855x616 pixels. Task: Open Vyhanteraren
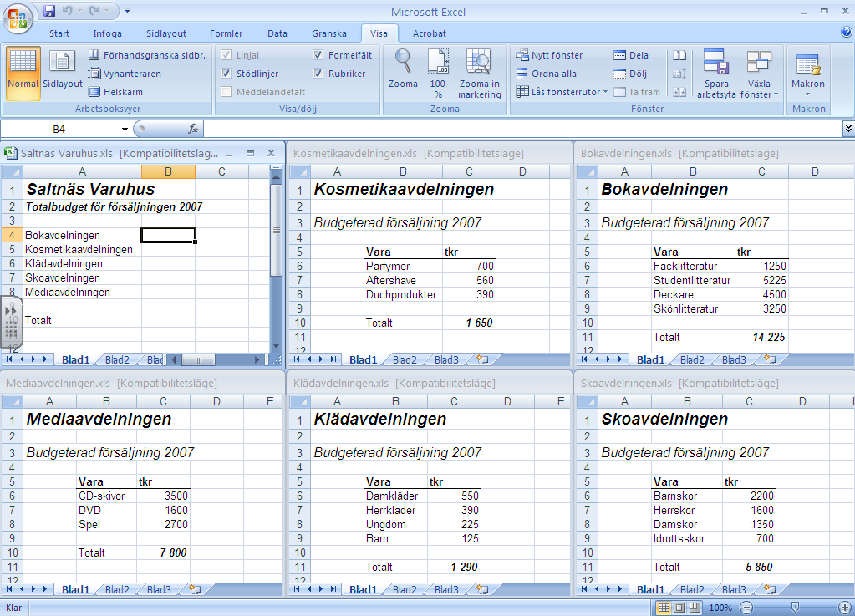pos(125,74)
